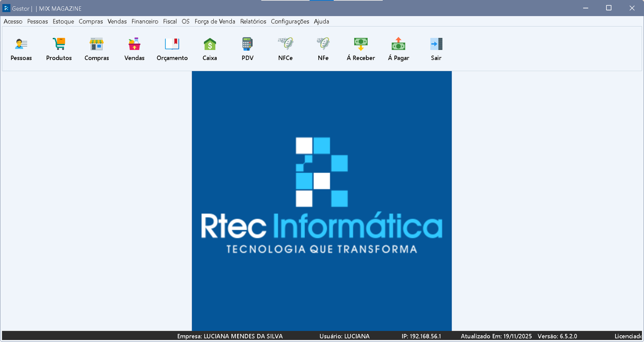Open the NFCe invoice icon
The image size is (644, 342).
coord(285,43)
